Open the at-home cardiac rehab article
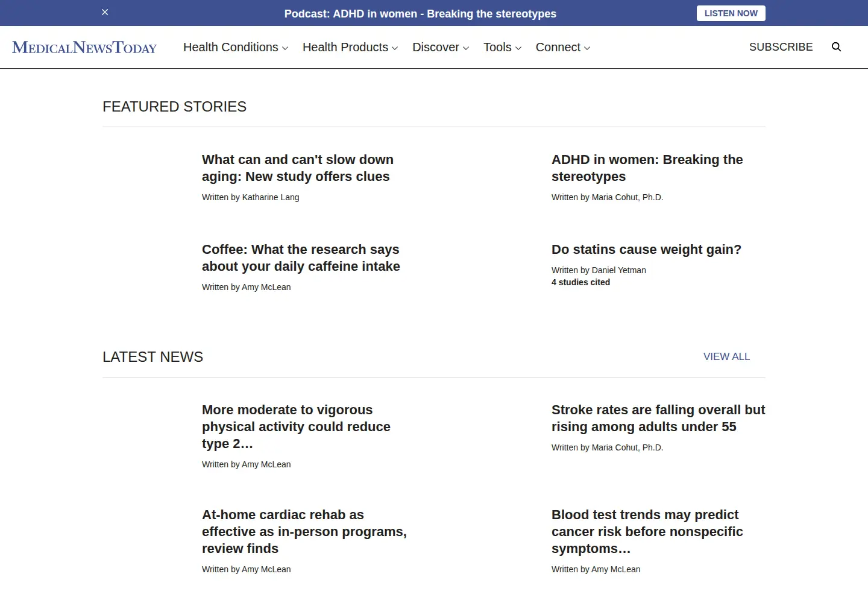Screen dimensions: 868x603 click(304, 532)
